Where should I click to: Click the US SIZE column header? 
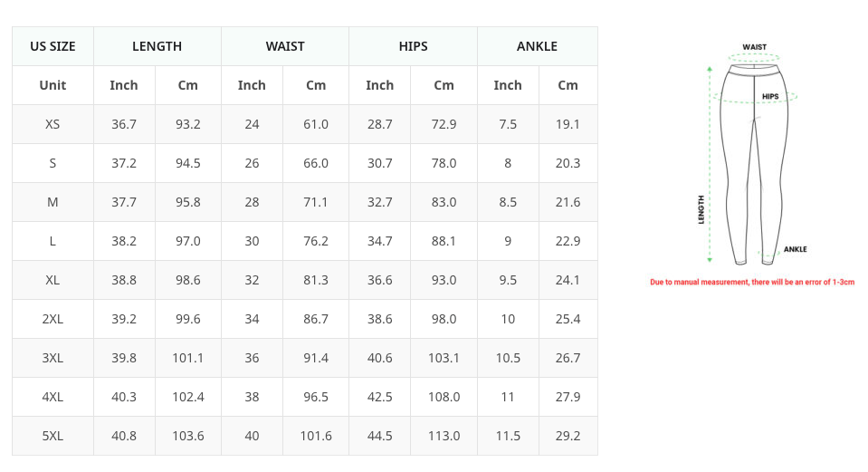[52, 46]
